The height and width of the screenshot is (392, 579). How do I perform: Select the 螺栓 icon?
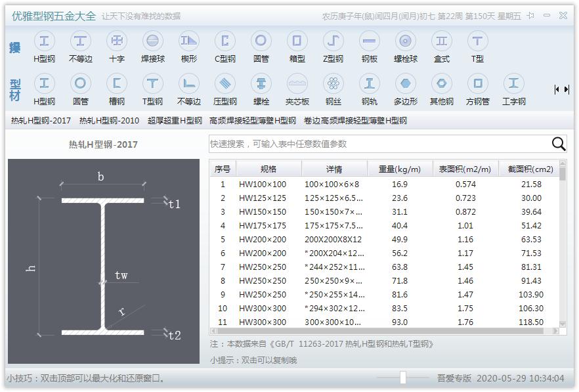point(261,83)
